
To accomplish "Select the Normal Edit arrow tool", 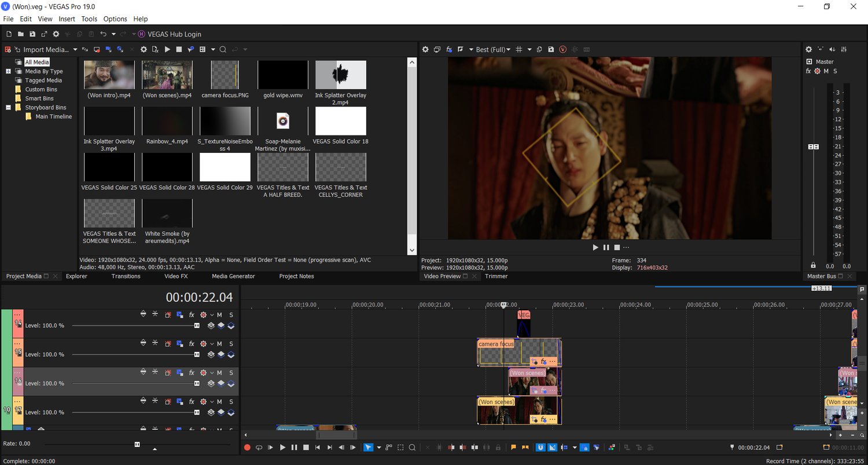I will (368, 447).
